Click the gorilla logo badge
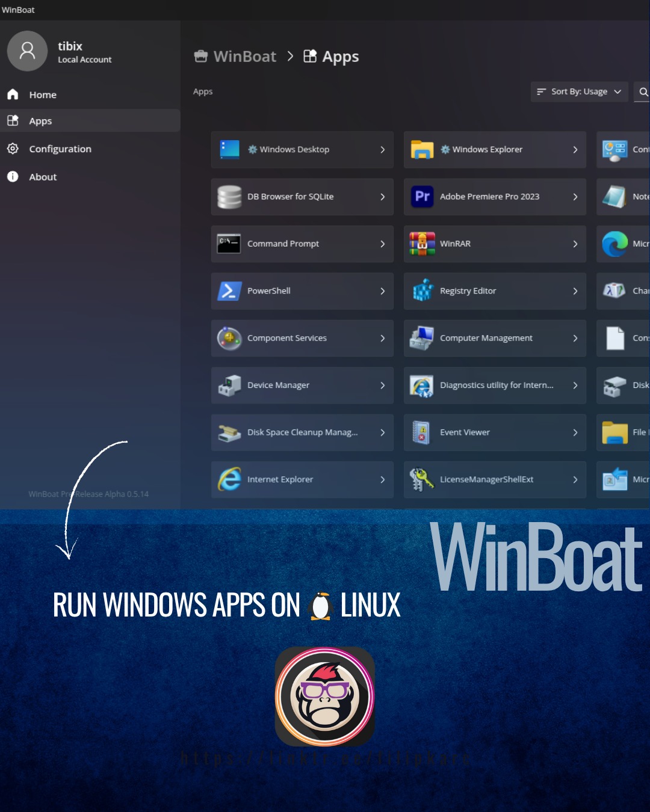The image size is (650, 812). point(325,697)
